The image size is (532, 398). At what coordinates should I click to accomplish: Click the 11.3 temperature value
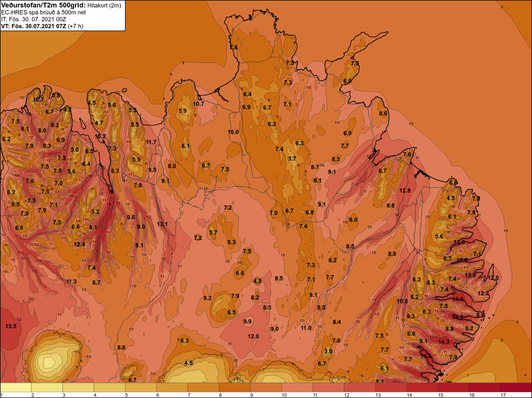pos(71,281)
